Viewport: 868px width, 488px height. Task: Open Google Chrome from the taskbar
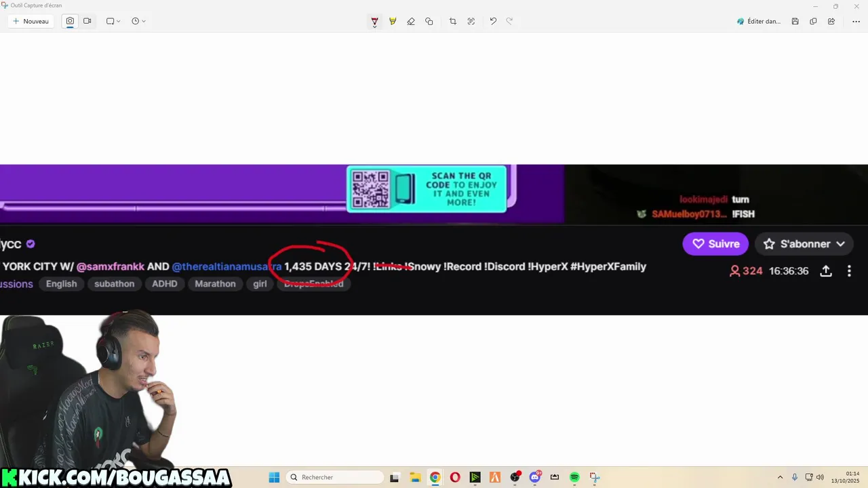pyautogui.click(x=435, y=477)
